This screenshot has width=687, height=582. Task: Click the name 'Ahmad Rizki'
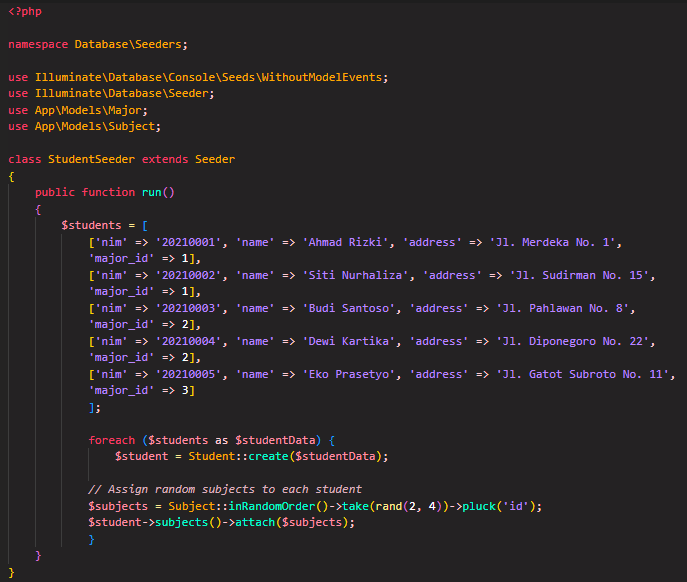[345, 242]
